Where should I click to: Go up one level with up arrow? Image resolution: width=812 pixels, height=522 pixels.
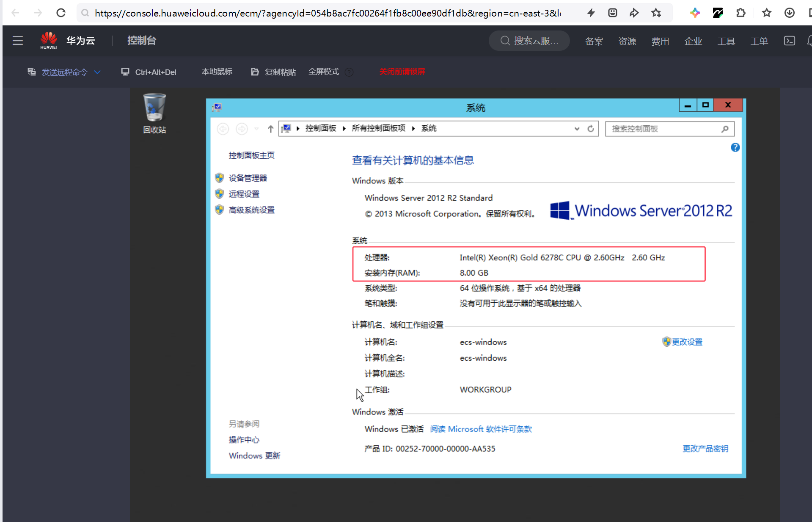coord(271,129)
